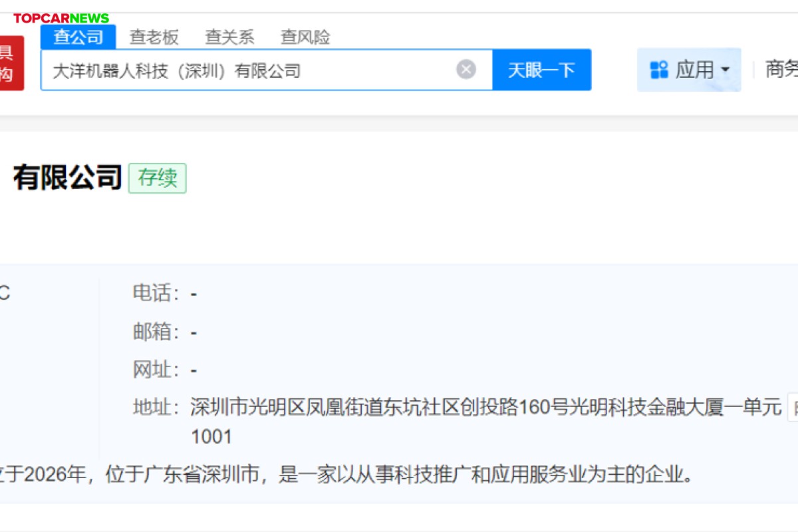Focus the company name search field
Image resolution: width=798 pixels, height=532 pixels.
[x=266, y=70]
